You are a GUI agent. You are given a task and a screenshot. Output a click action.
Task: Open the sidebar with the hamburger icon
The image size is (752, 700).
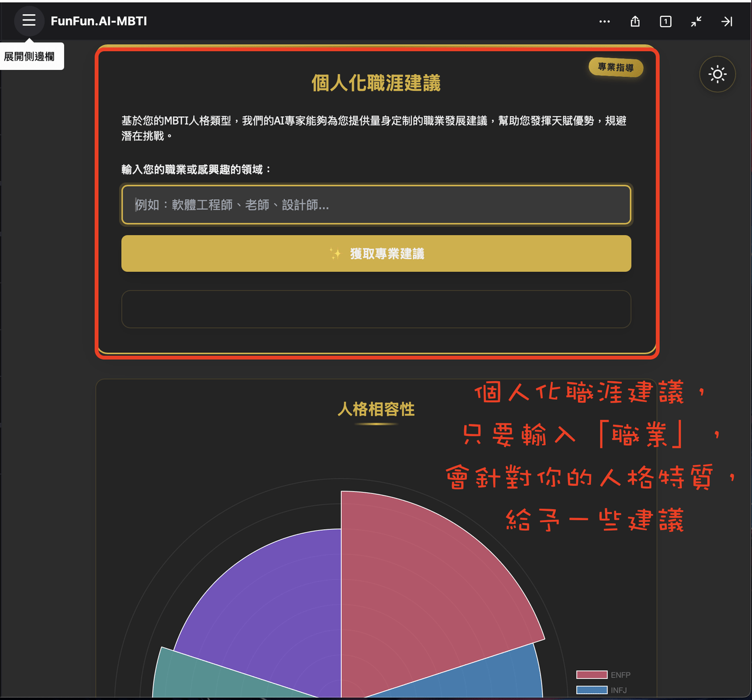pos(29,21)
